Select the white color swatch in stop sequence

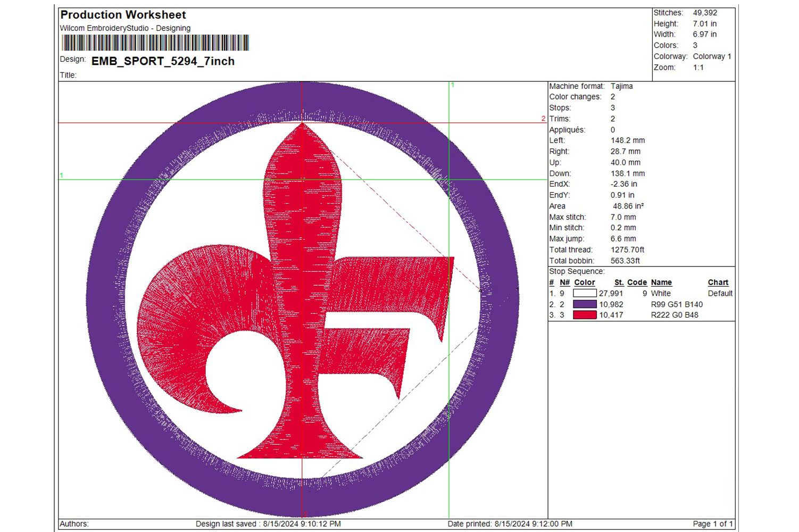pyautogui.click(x=584, y=293)
